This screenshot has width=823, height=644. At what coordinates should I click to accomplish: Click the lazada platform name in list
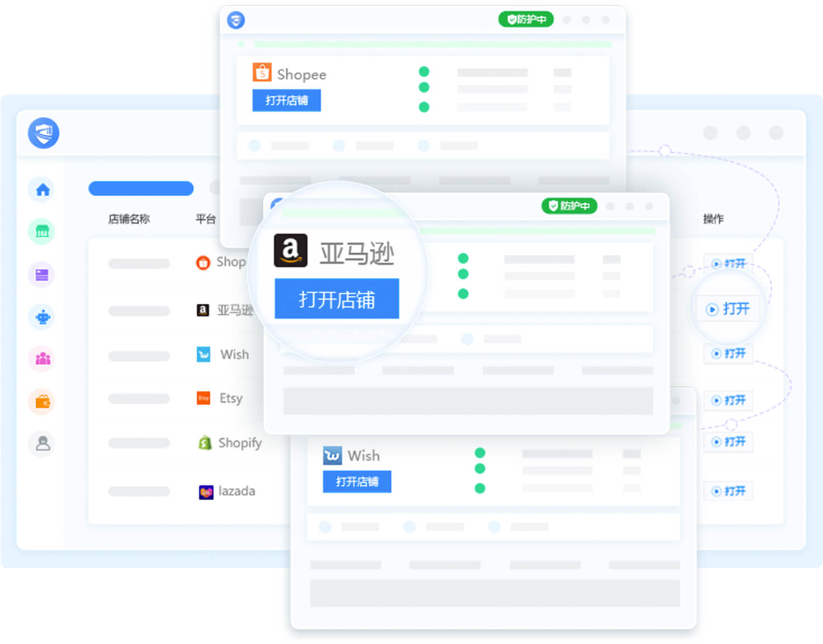tap(237, 491)
